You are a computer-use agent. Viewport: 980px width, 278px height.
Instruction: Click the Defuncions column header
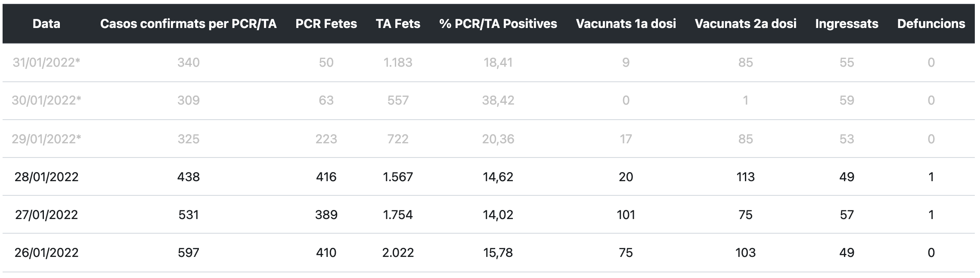931,24
